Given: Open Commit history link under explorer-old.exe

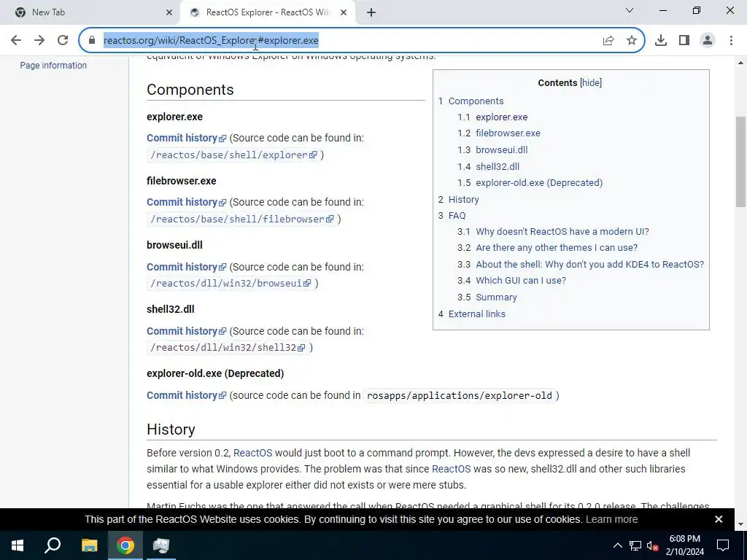Looking at the screenshot, I should [x=186, y=396].
